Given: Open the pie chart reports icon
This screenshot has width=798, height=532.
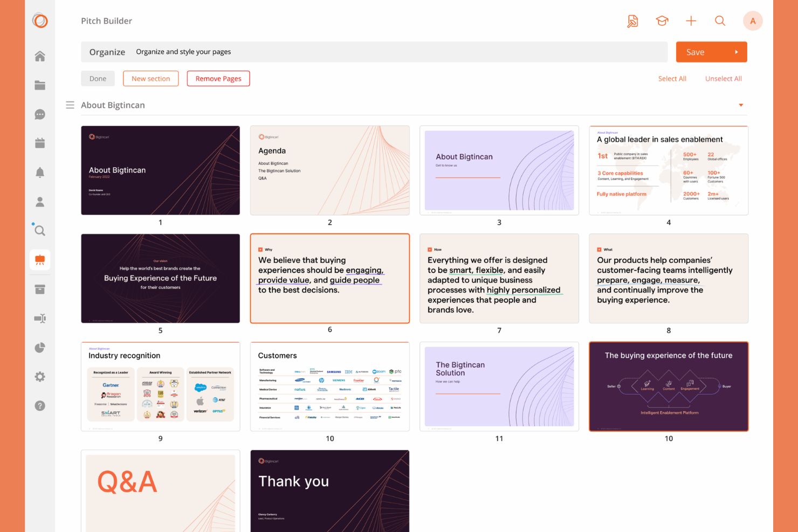Looking at the screenshot, I should click(40, 348).
